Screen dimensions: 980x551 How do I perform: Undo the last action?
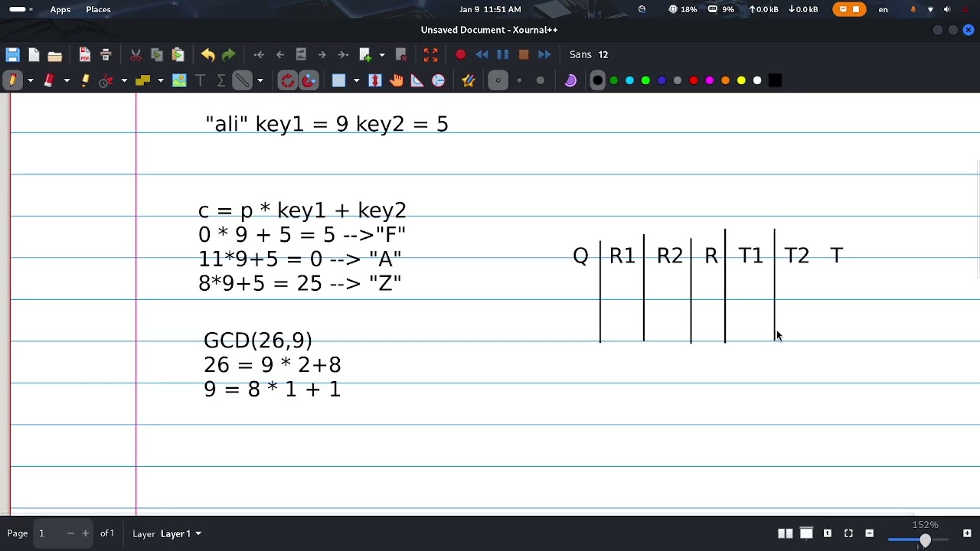[207, 54]
